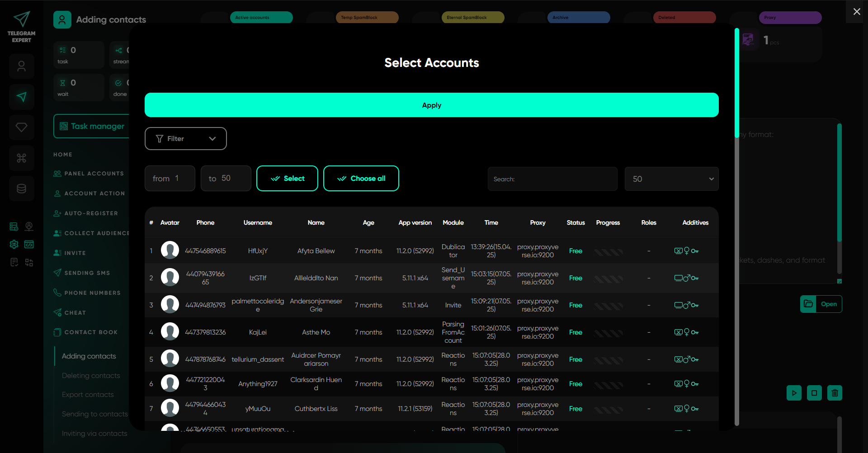Click the Apply button
This screenshot has height=453, width=868.
tap(431, 105)
